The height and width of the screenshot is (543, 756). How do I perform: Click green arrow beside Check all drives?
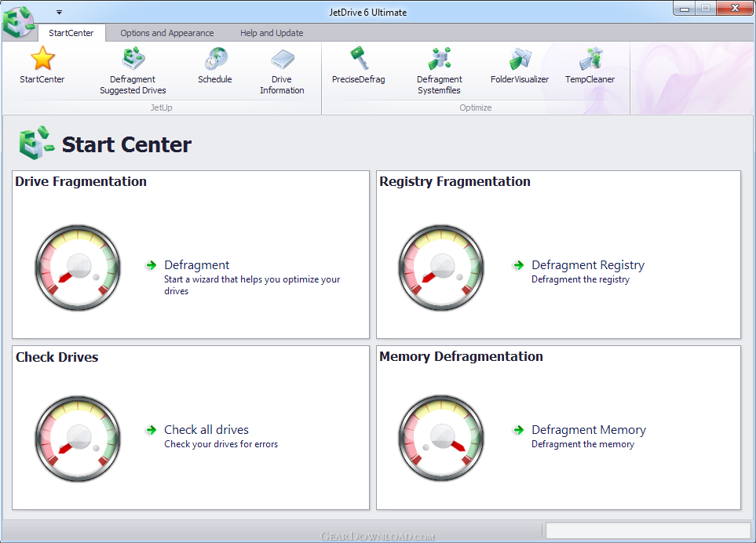(152, 430)
